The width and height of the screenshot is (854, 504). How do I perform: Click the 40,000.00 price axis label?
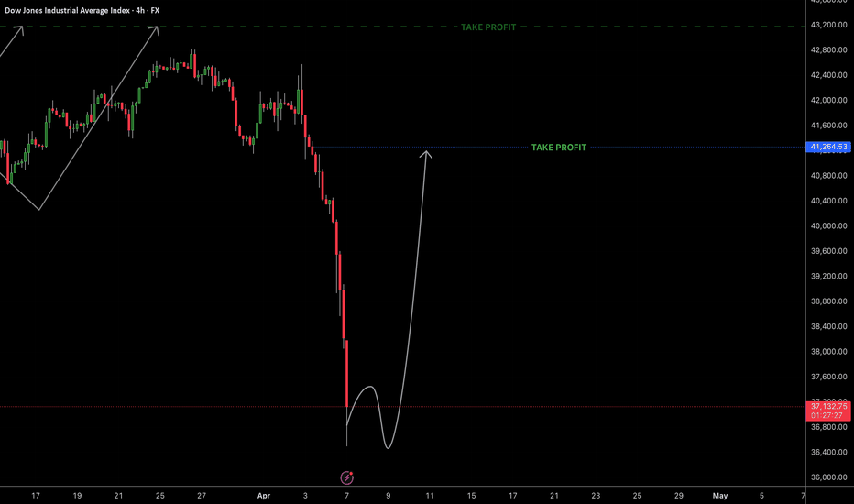tap(828, 225)
